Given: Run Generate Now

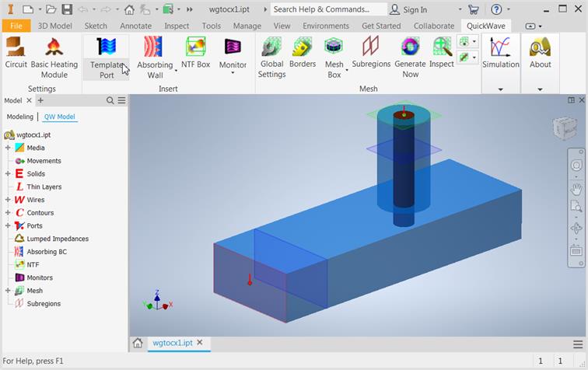Looking at the screenshot, I should 410,58.
